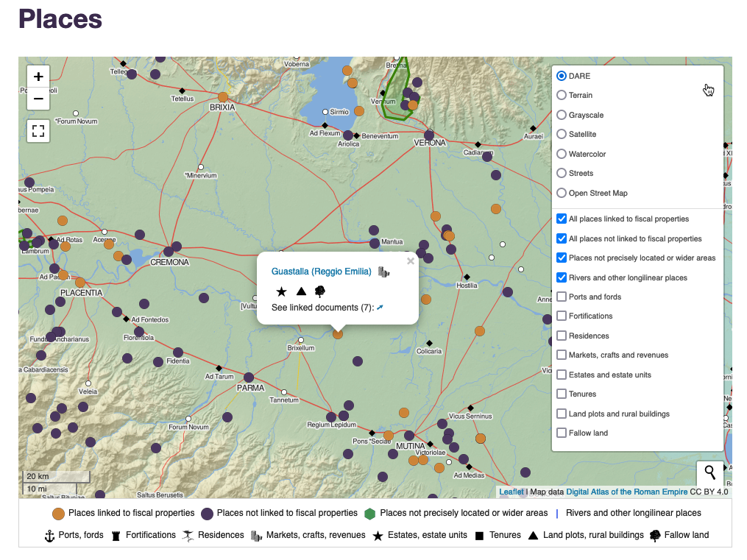Click the Hostilia map label

pos(467,286)
